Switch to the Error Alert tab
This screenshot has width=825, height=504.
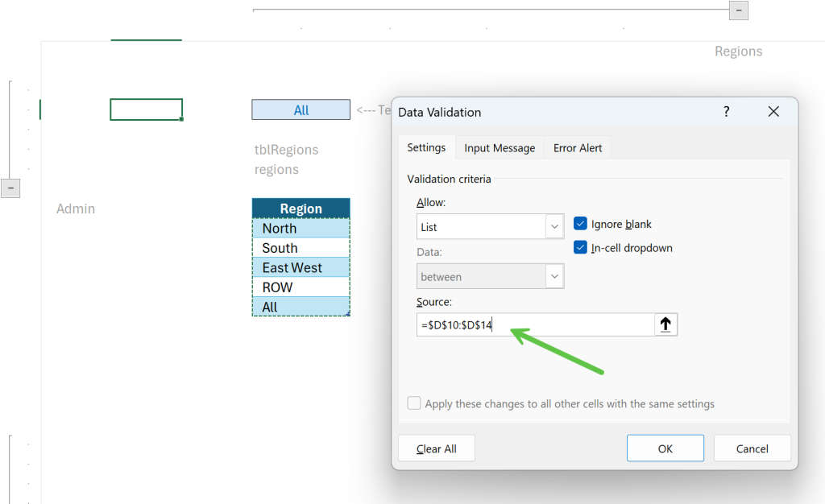[x=577, y=148]
